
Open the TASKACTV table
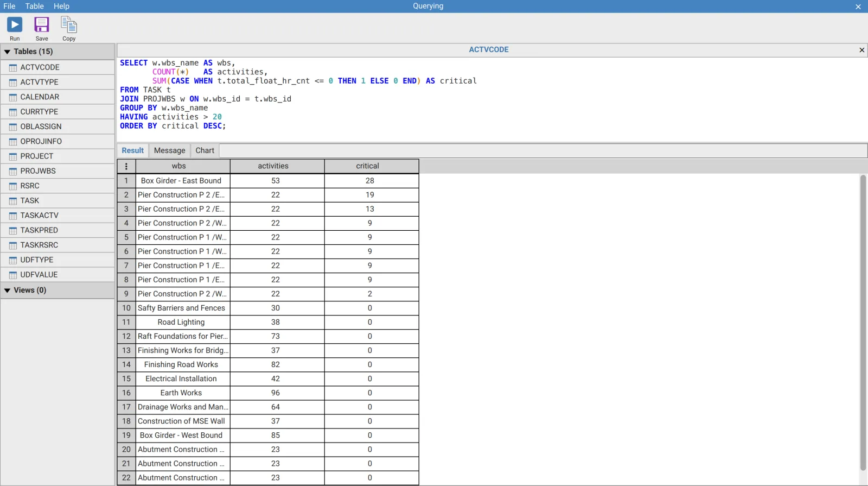point(58,216)
